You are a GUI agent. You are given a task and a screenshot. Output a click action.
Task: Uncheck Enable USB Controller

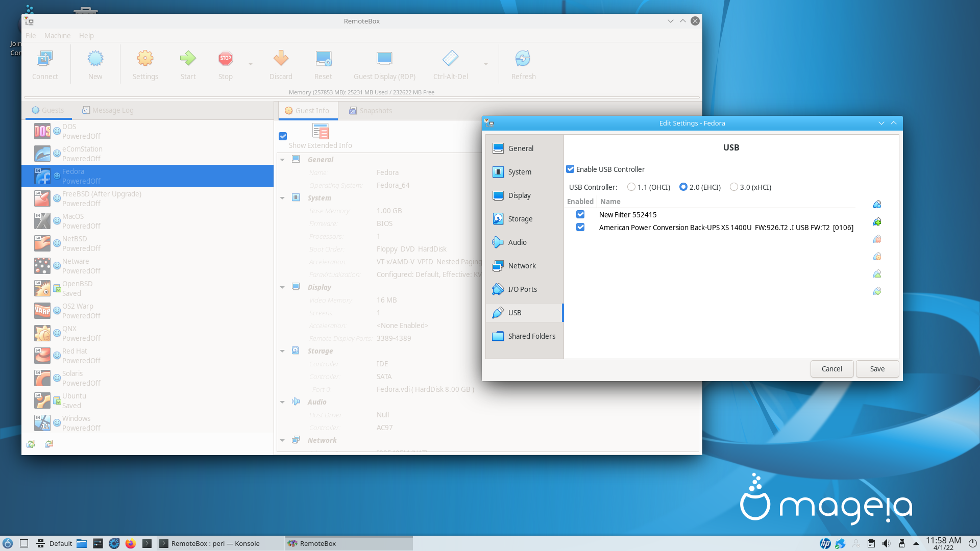tap(570, 169)
